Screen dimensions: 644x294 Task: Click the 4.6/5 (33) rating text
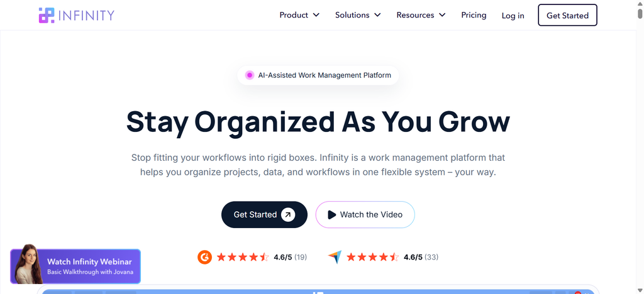421,257
